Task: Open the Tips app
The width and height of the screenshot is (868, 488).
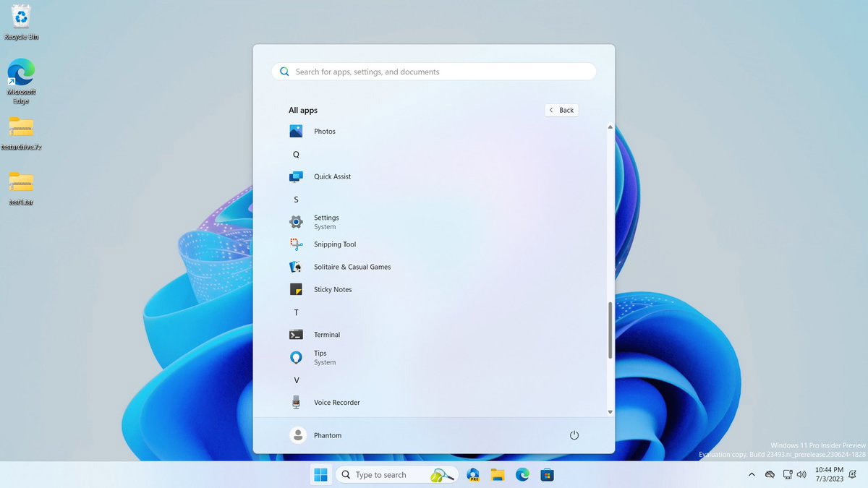Action: pyautogui.click(x=320, y=357)
